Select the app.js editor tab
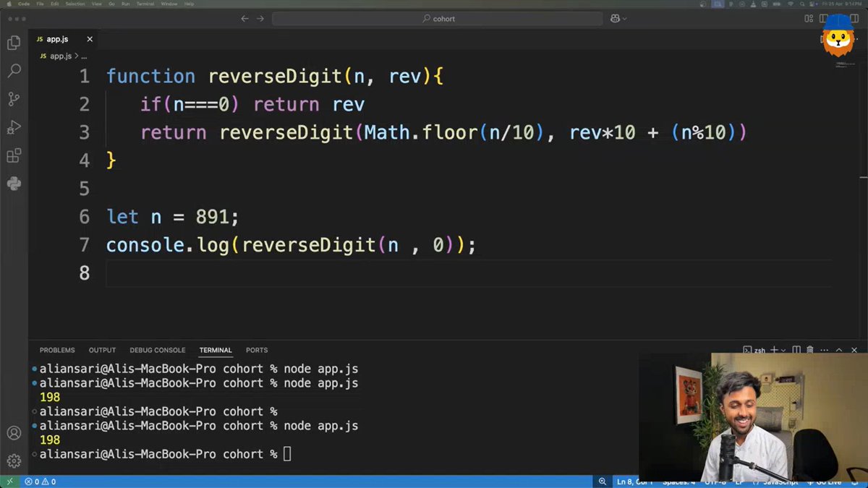Image resolution: width=868 pixels, height=488 pixels. pos(64,39)
